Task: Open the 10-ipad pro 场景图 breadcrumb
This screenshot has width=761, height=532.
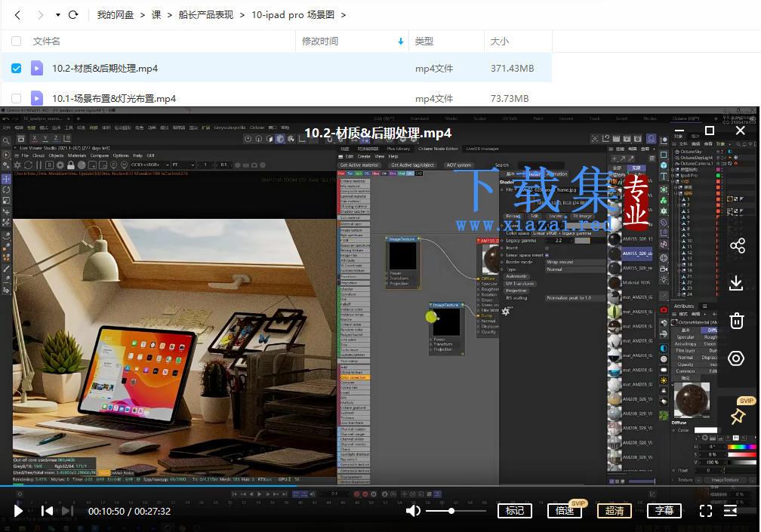Action: [x=293, y=15]
